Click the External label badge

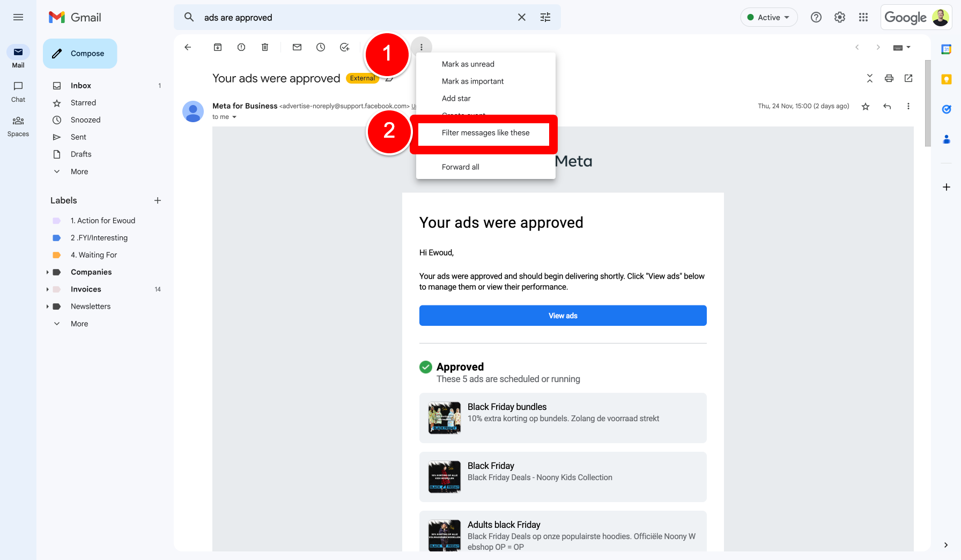363,78
